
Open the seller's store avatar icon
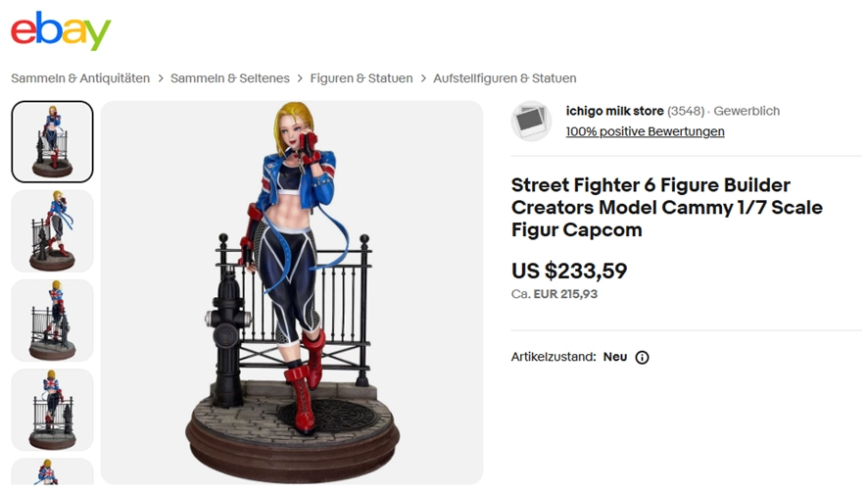[x=530, y=121]
